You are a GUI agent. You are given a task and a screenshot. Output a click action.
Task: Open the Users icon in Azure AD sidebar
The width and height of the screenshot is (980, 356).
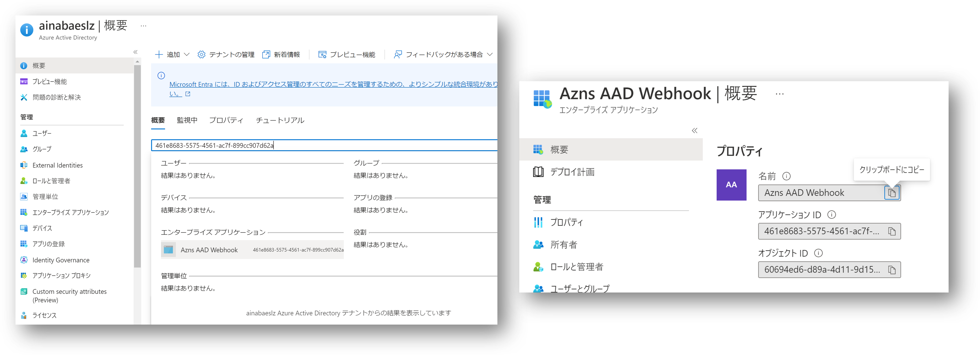[24, 133]
